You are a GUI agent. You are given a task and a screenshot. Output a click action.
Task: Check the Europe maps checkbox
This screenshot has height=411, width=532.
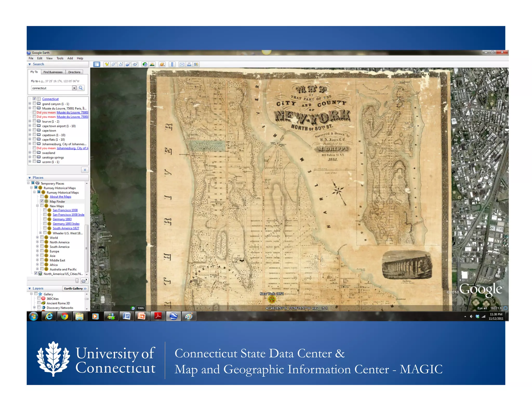pyautogui.click(x=42, y=251)
